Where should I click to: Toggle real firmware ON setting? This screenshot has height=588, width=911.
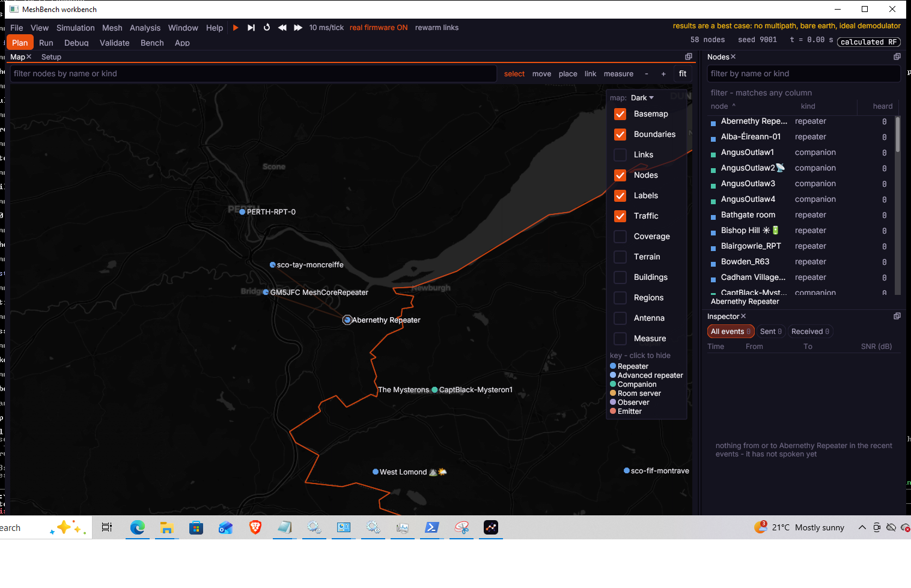point(379,28)
